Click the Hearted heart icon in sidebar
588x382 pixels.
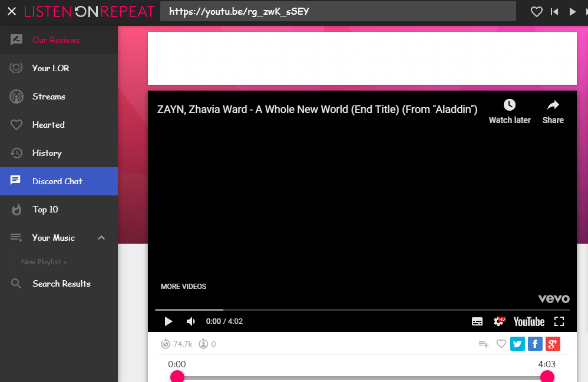16,125
